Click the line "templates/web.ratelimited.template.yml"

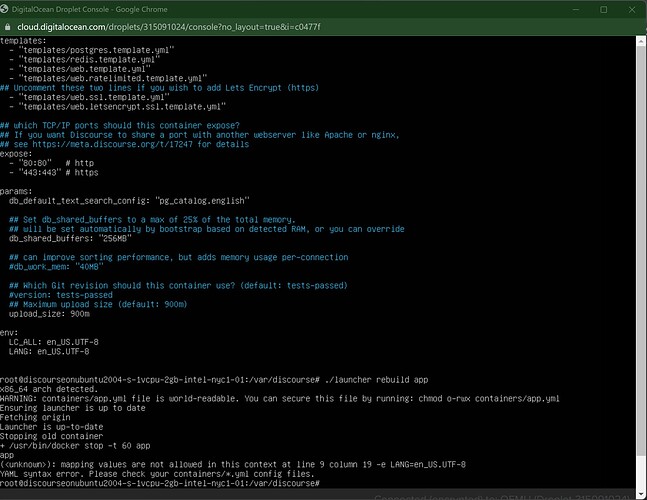109,78
